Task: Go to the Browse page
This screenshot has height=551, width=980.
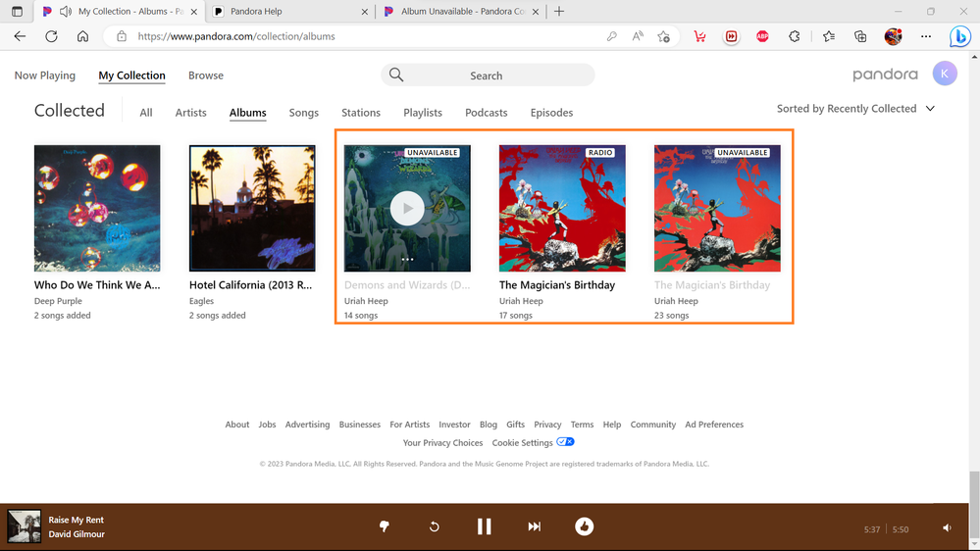Action: click(x=206, y=75)
